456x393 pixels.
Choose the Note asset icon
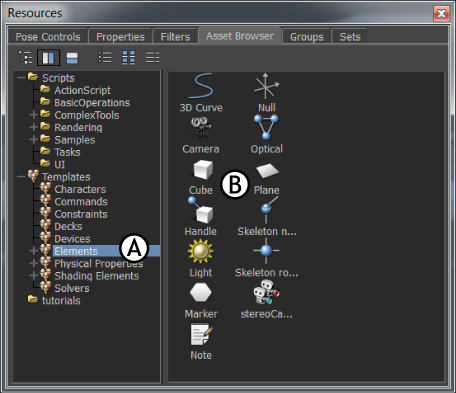click(x=201, y=334)
